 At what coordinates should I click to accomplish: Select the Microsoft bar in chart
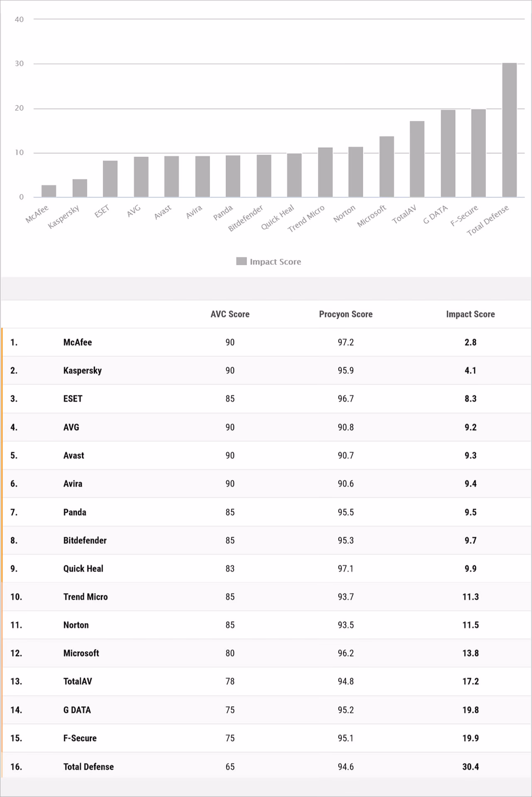click(387, 166)
